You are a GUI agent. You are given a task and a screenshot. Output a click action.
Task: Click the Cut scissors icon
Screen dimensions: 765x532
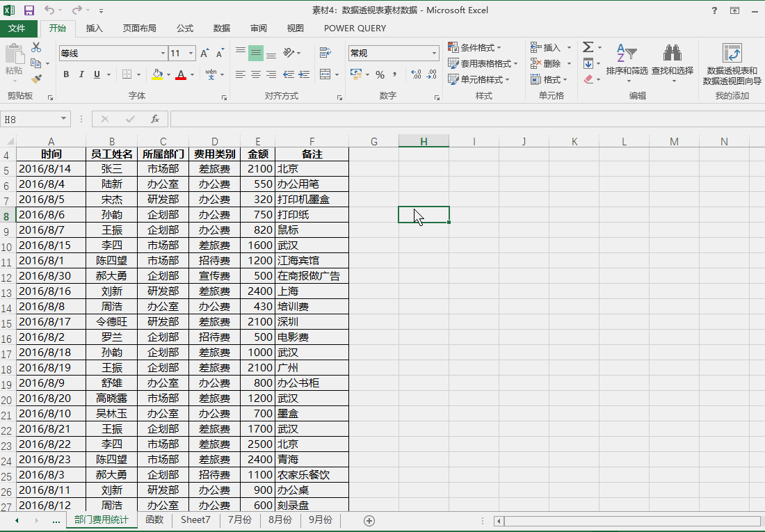36,47
